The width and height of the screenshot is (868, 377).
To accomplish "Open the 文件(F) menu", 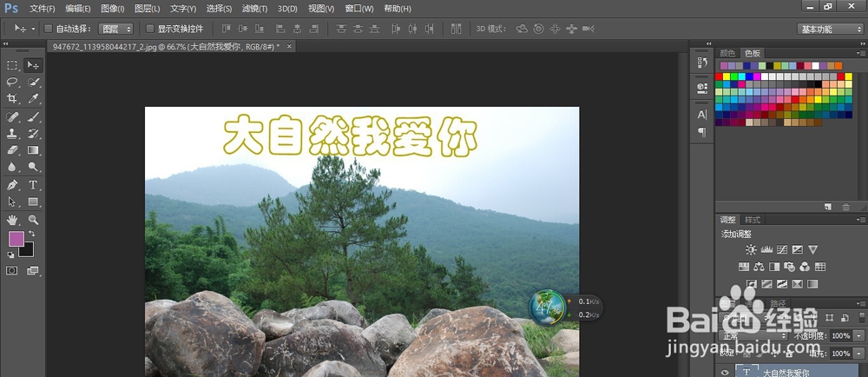I will pos(42,9).
